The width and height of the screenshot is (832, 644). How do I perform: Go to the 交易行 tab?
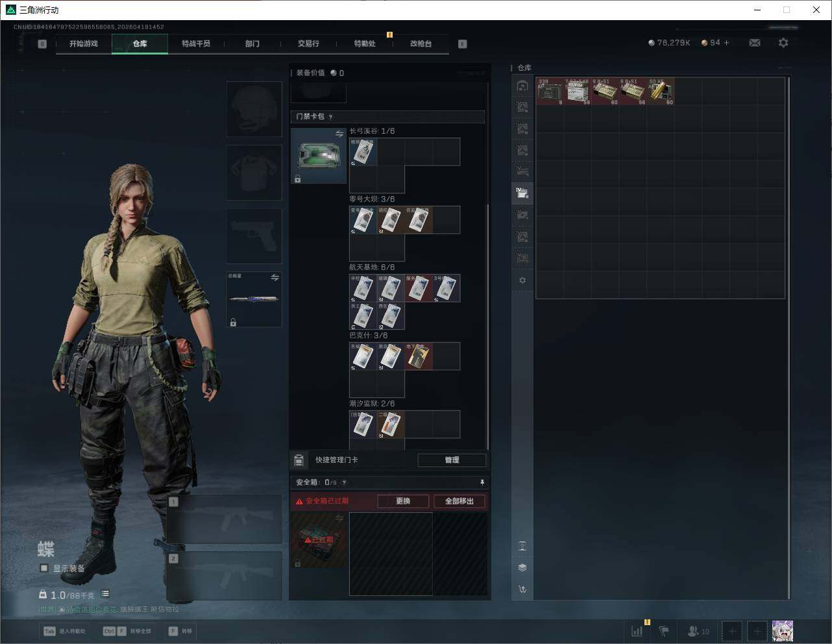pos(308,43)
